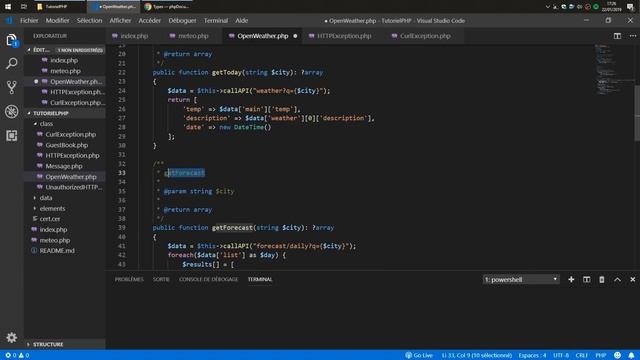Maximize the panel with chevron up icon
This screenshot has height=360, width=640.
click(x=617, y=280)
